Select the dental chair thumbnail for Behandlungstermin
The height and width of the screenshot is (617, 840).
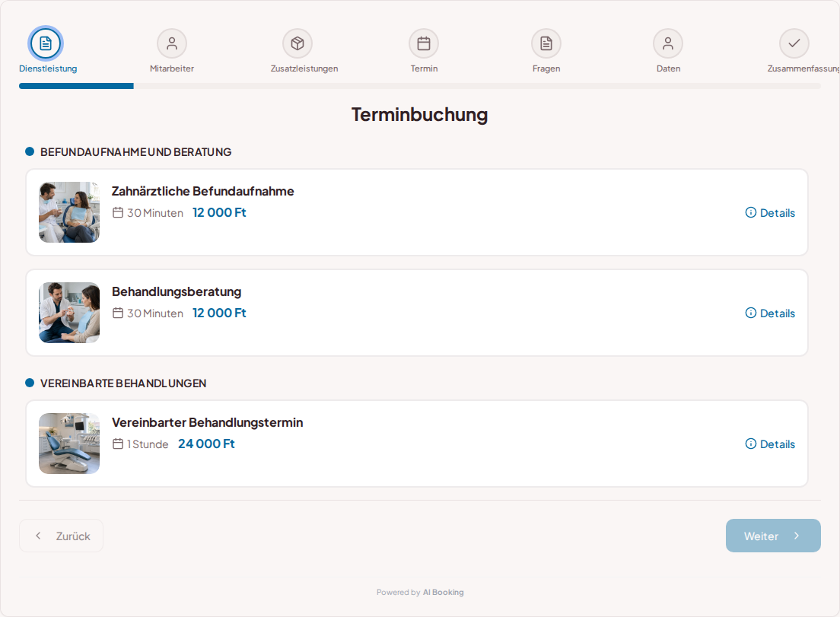point(69,444)
